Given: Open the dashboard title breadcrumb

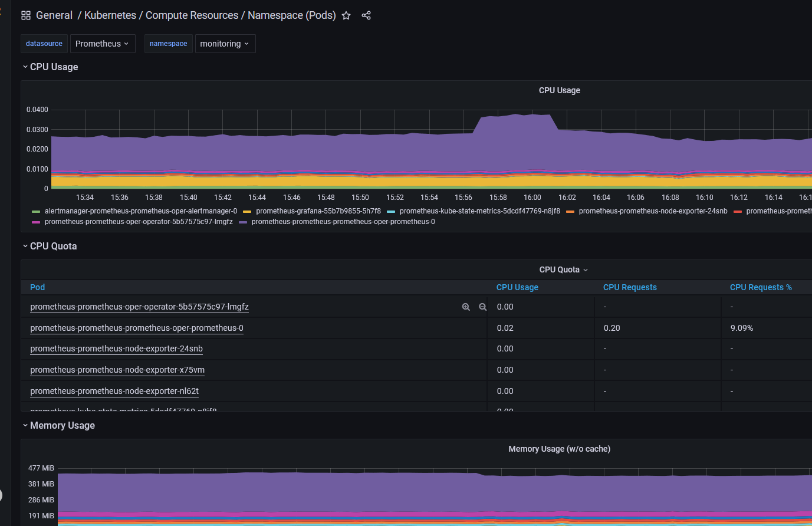Looking at the screenshot, I should tap(210, 15).
